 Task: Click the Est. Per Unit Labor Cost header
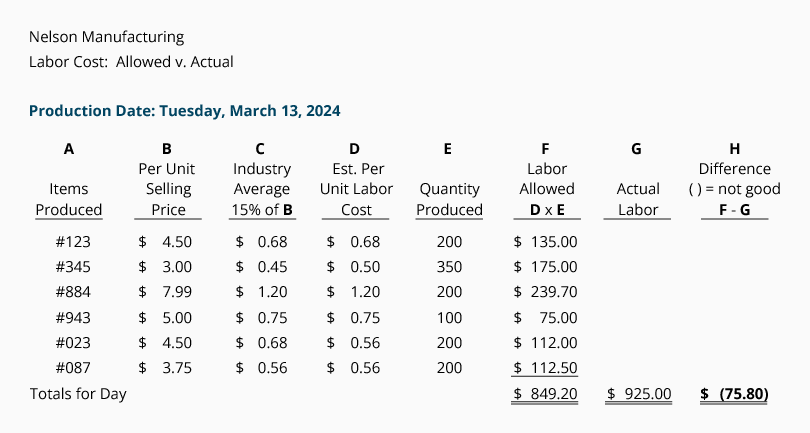tap(356, 189)
